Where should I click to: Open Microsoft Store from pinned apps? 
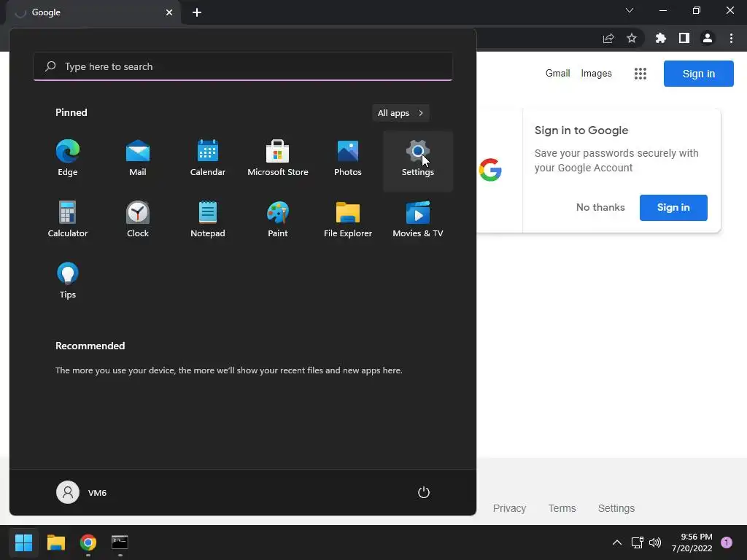pos(278,160)
